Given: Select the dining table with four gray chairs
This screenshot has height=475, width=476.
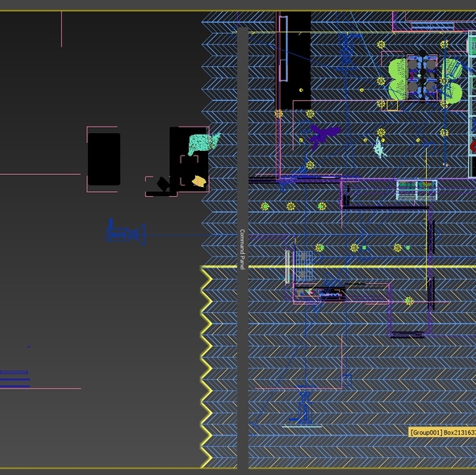Looking at the screenshot, I should 422,77.
